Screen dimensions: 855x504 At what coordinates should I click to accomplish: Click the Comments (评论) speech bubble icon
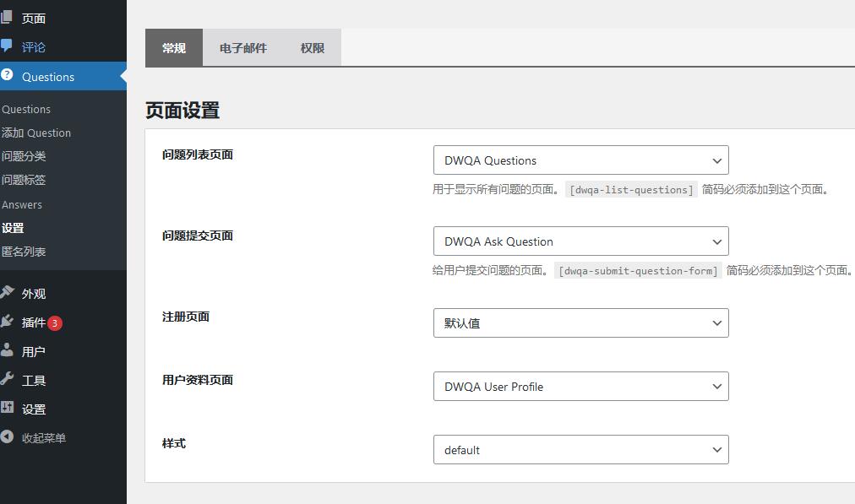click(x=6, y=46)
